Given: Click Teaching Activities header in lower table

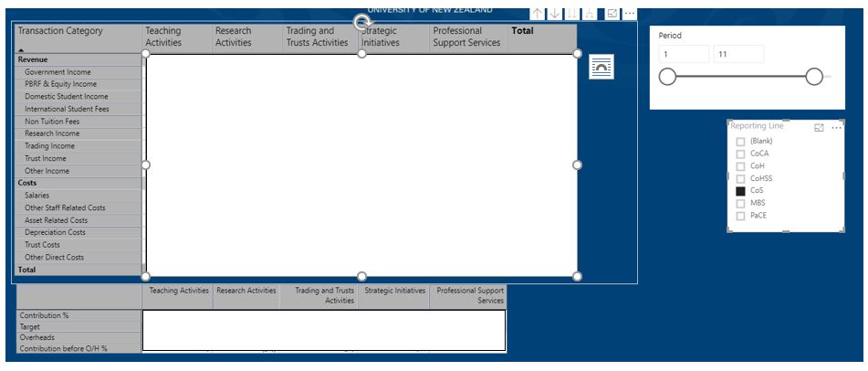Looking at the screenshot, I should pos(177,296).
